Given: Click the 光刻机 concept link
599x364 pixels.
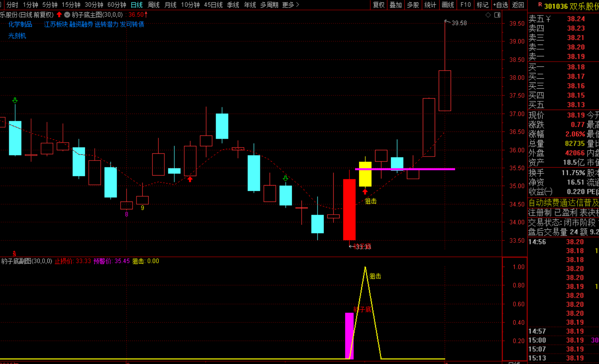Looking at the screenshot, I should [x=17, y=36].
